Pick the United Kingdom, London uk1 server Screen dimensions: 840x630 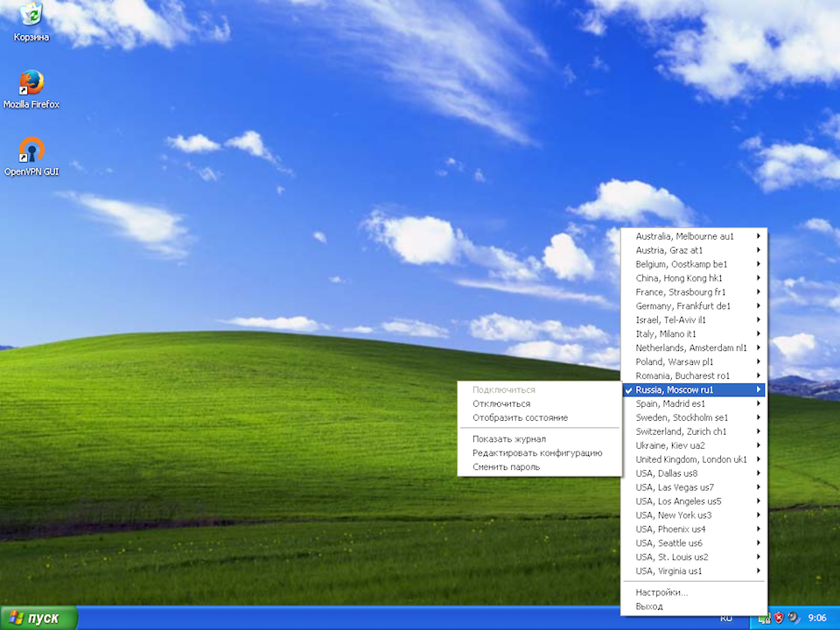(x=694, y=459)
